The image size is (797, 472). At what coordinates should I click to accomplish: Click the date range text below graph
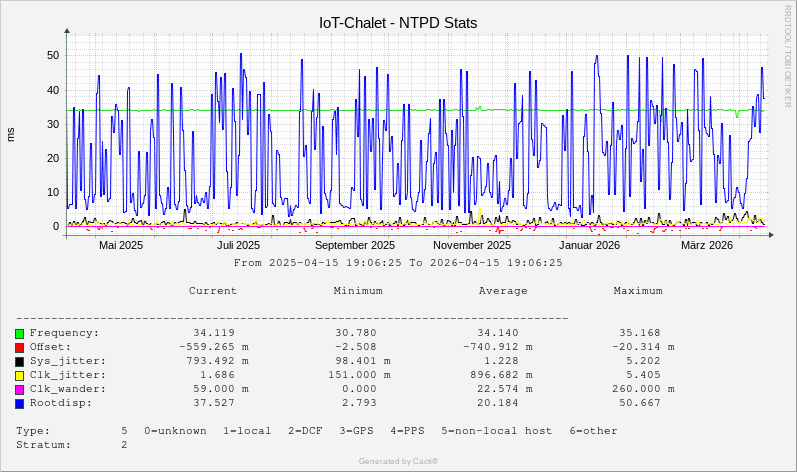point(398,263)
